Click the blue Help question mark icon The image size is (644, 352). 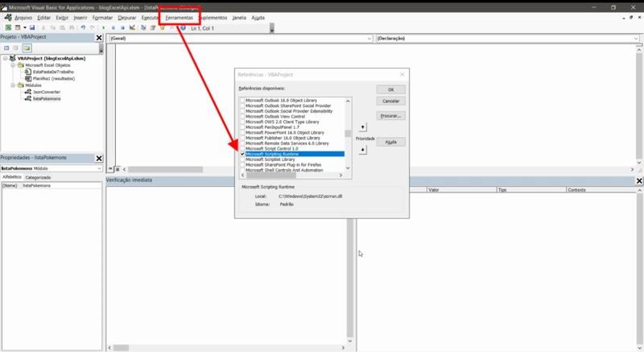[183, 27]
